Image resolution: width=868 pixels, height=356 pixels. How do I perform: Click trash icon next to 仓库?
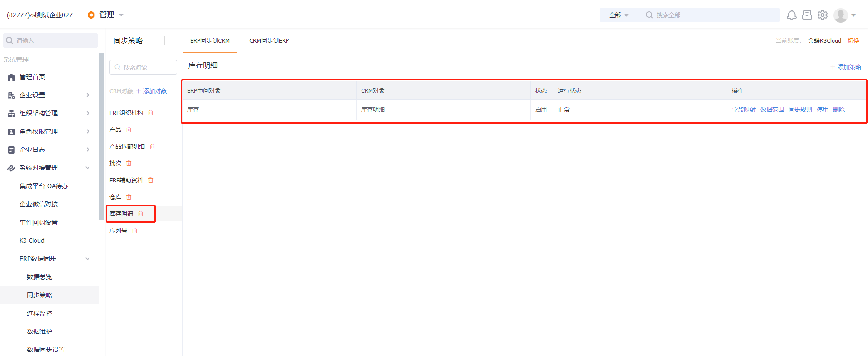point(129,197)
